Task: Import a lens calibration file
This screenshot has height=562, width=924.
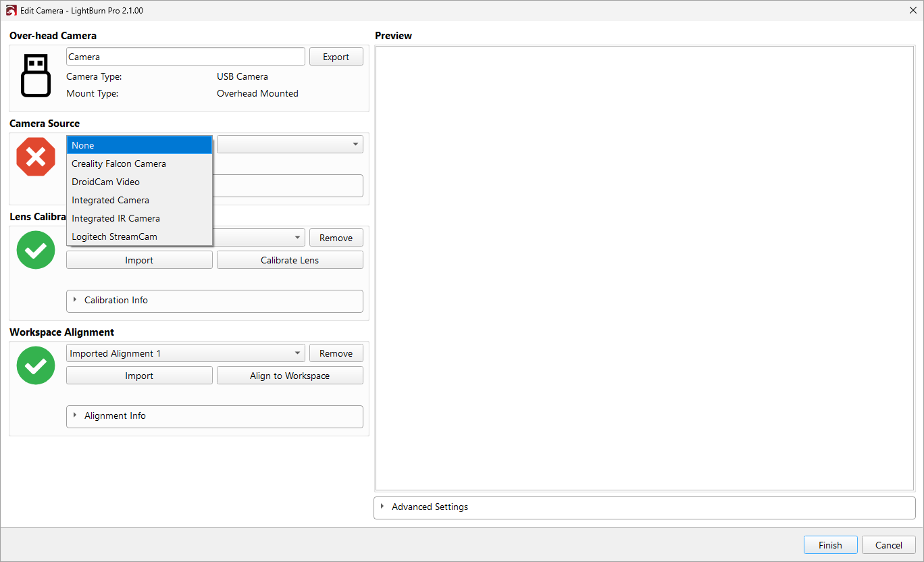Action: click(139, 260)
